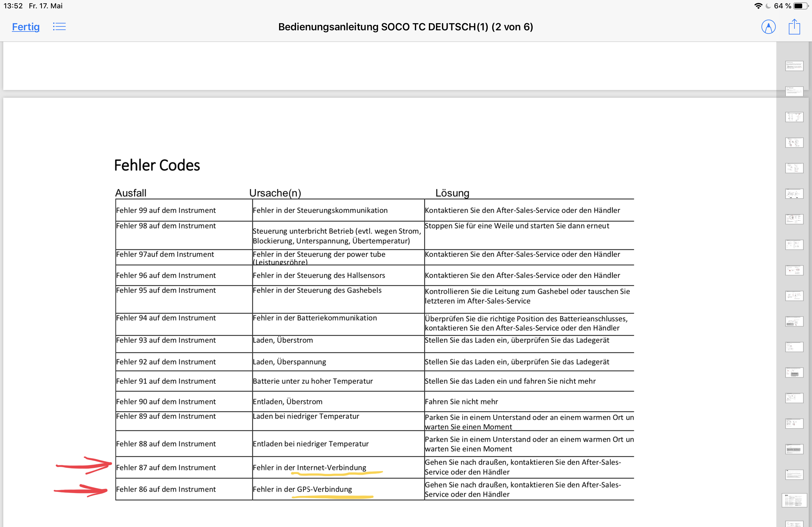Viewport: 812px width, 527px height.
Task: Tap the battery icon in status bar
Action: pos(800,6)
